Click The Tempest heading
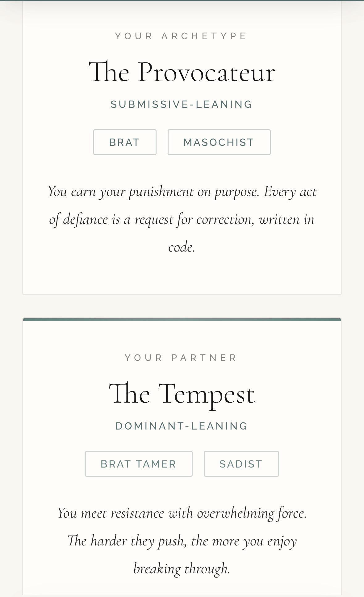 (x=182, y=394)
